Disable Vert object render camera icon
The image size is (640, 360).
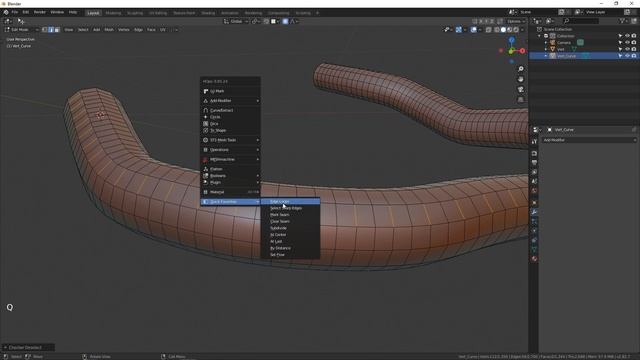(x=634, y=49)
